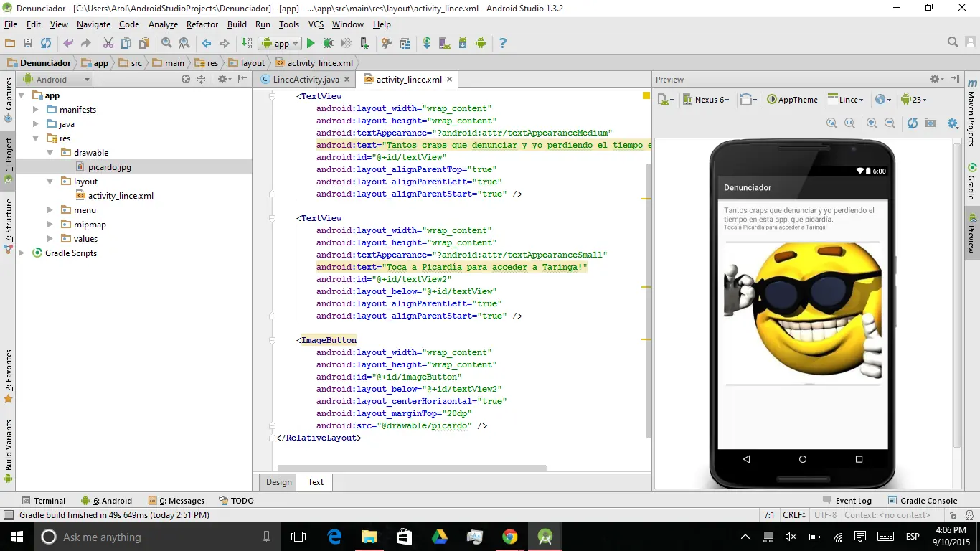The image size is (980, 551).
Task: Expand Gradle Scripts node
Action: click(22, 253)
